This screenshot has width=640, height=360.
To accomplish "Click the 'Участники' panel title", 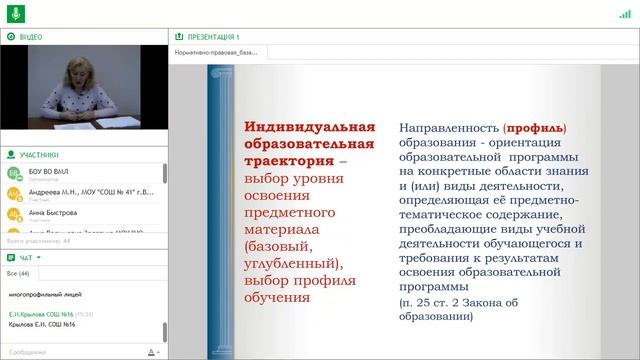I will click(39, 155).
